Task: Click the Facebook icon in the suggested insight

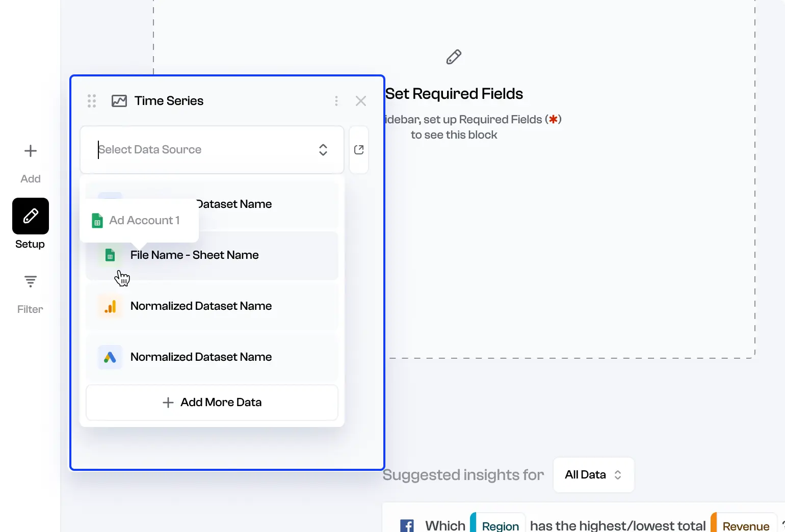Action: (406, 525)
